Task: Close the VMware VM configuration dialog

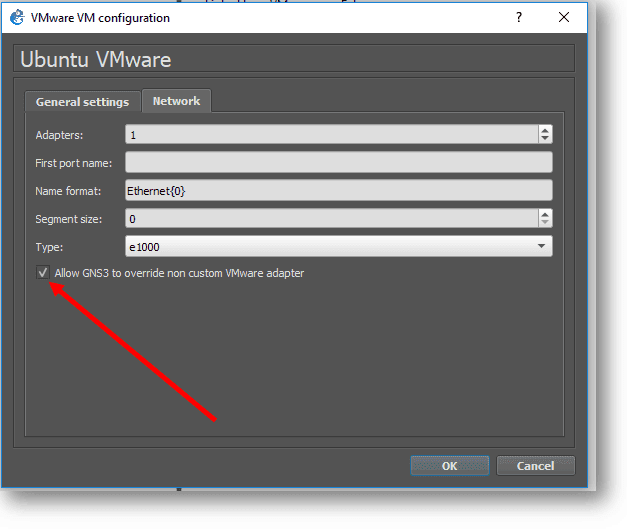Action: [x=564, y=17]
